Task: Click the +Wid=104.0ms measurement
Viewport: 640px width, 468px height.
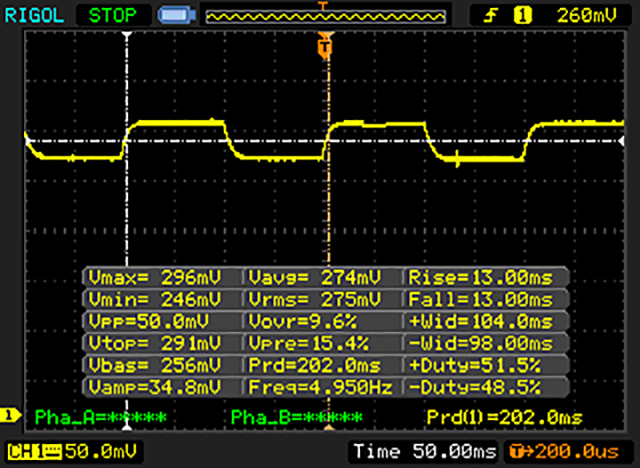Action: 481,322
